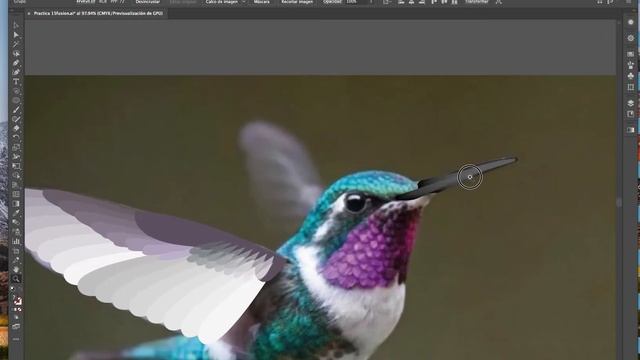Select the Paintbrush tool

pyautogui.click(x=16, y=110)
